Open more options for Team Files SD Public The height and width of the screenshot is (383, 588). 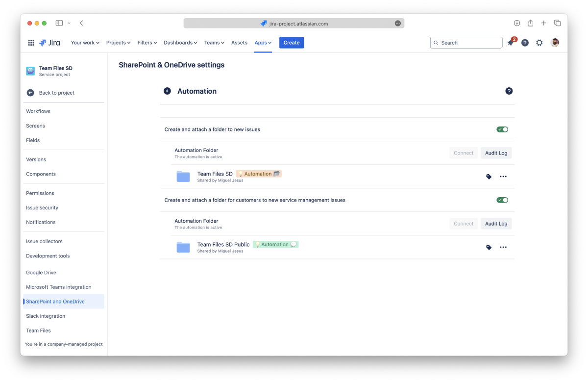pyautogui.click(x=503, y=247)
